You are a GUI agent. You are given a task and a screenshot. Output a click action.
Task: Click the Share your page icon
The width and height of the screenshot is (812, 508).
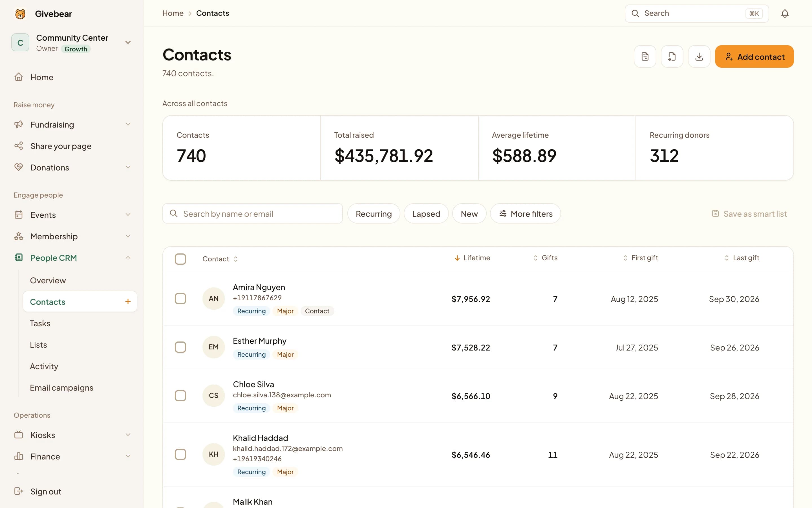18,146
